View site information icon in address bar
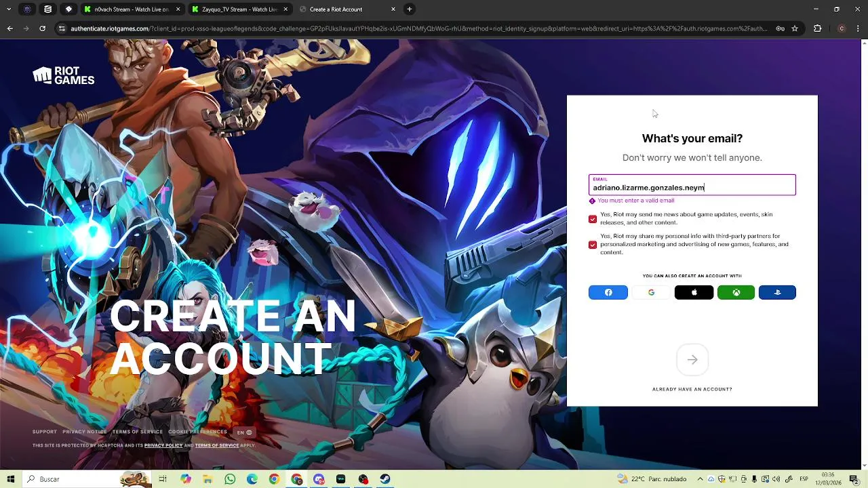This screenshot has height=488, width=868. (62, 28)
